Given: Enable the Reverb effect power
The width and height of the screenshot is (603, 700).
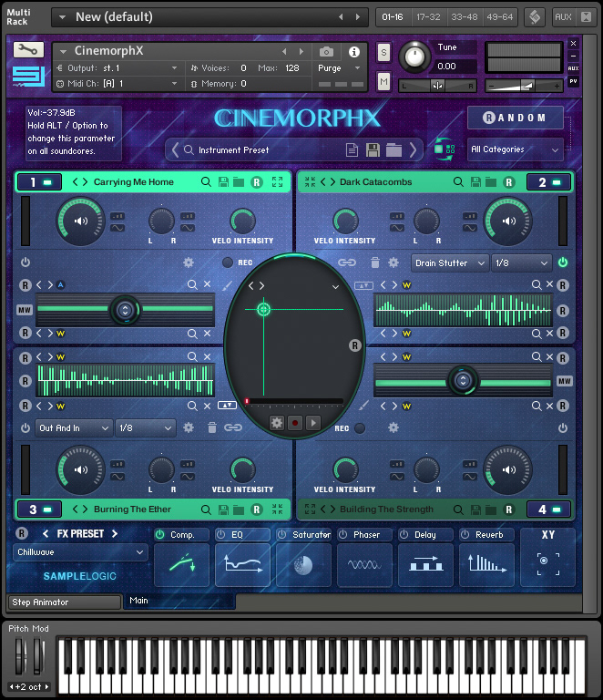Looking at the screenshot, I should pos(465,534).
